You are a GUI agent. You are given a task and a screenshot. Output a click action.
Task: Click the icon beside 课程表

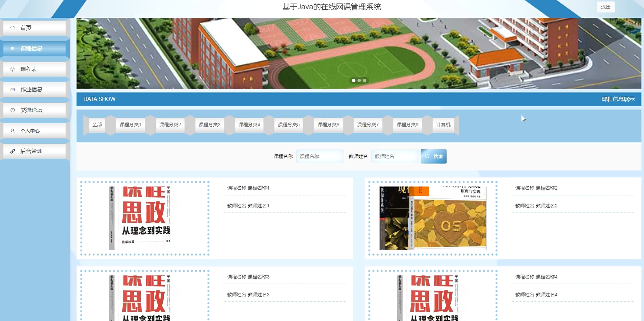(13, 69)
